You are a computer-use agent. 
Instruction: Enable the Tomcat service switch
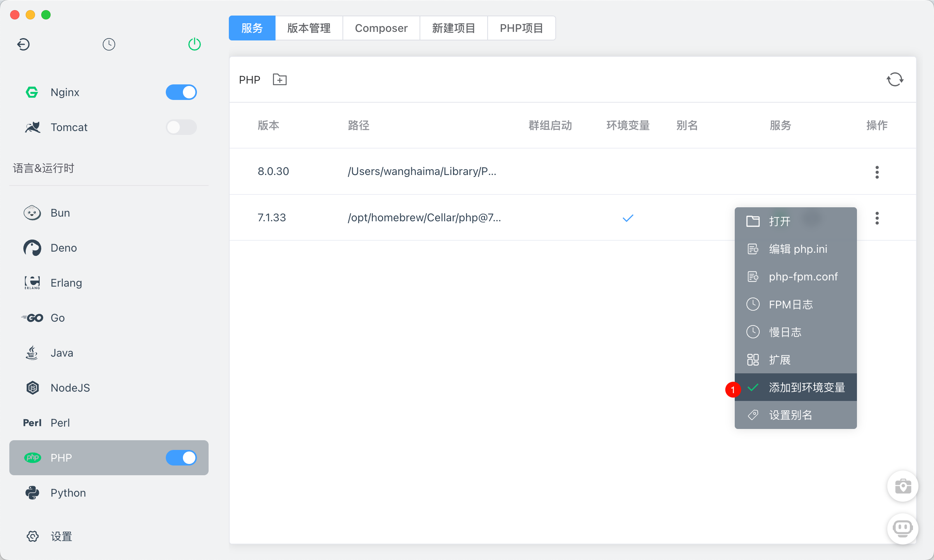(181, 127)
